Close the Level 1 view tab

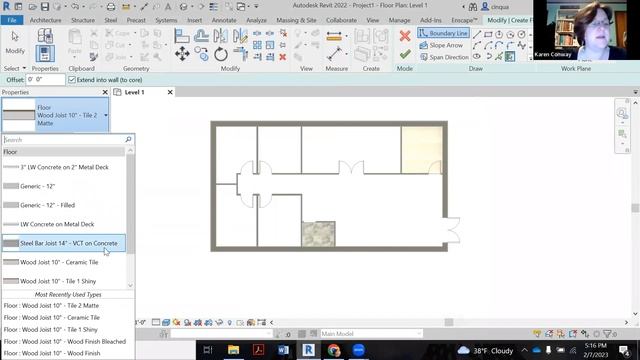click(170, 92)
